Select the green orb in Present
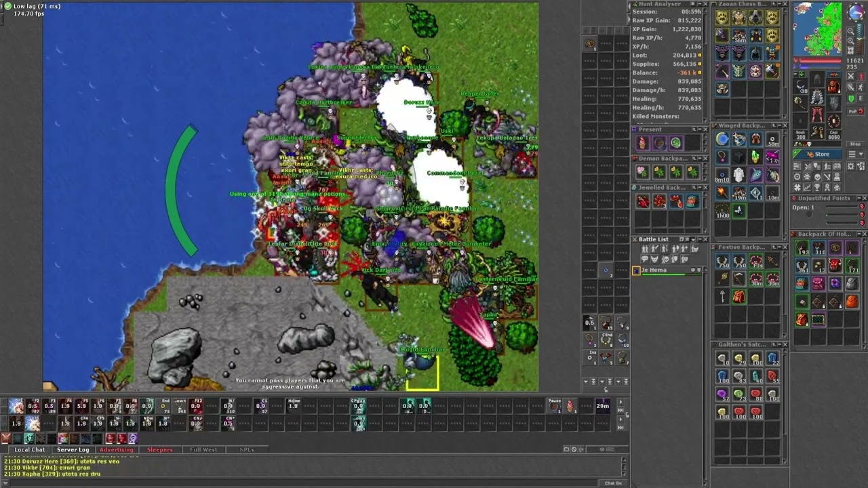Image resolution: width=868 pixels, height=488 pixels. (x=676, y=143)
